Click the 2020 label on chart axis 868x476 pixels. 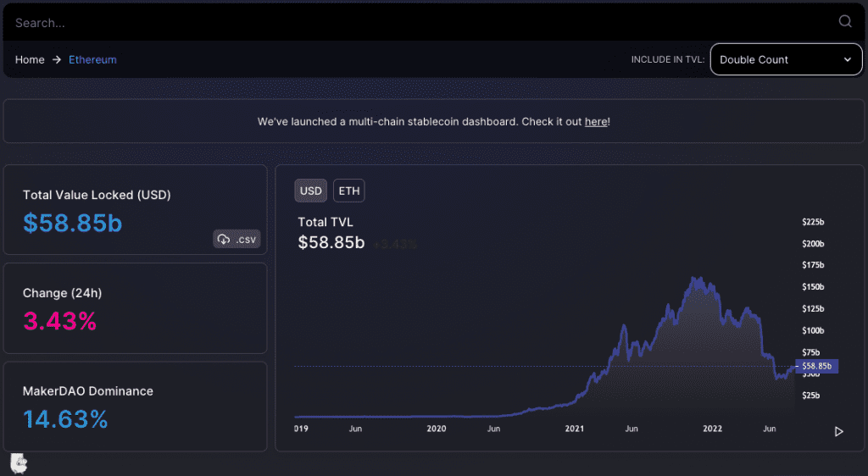437,429
